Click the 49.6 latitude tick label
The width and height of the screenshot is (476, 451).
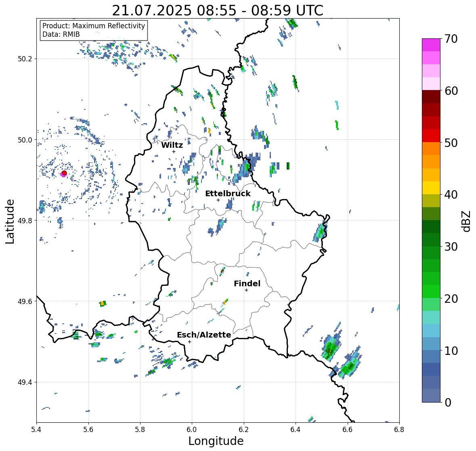25,301
